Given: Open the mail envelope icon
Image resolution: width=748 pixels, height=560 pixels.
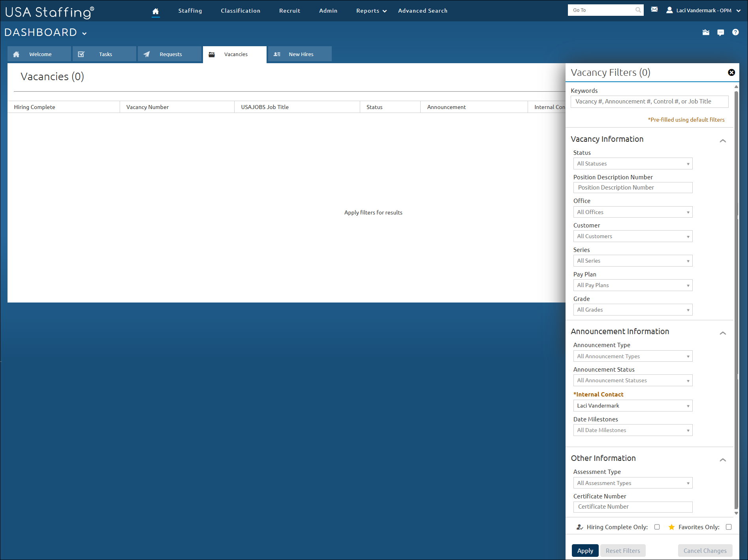Looking at the screenshot, I should coord(654,9).
